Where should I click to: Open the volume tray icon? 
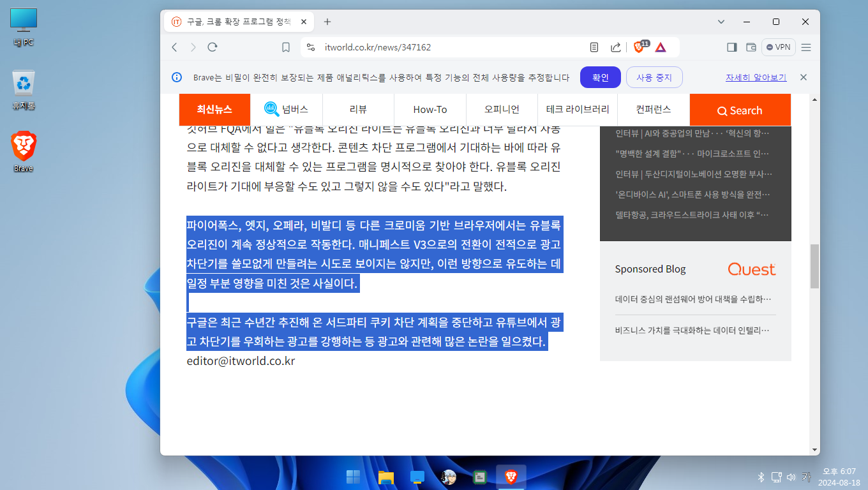click(791, 477)
